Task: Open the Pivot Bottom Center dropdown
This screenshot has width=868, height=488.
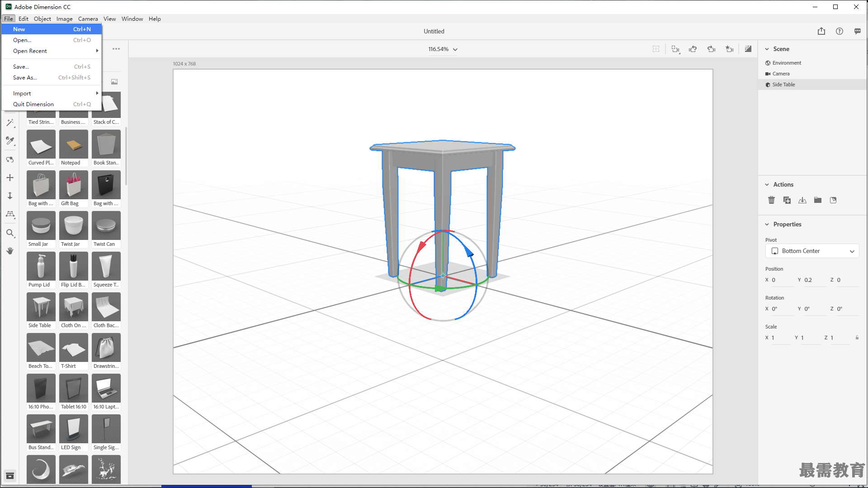Action: [x=812, y=251]
